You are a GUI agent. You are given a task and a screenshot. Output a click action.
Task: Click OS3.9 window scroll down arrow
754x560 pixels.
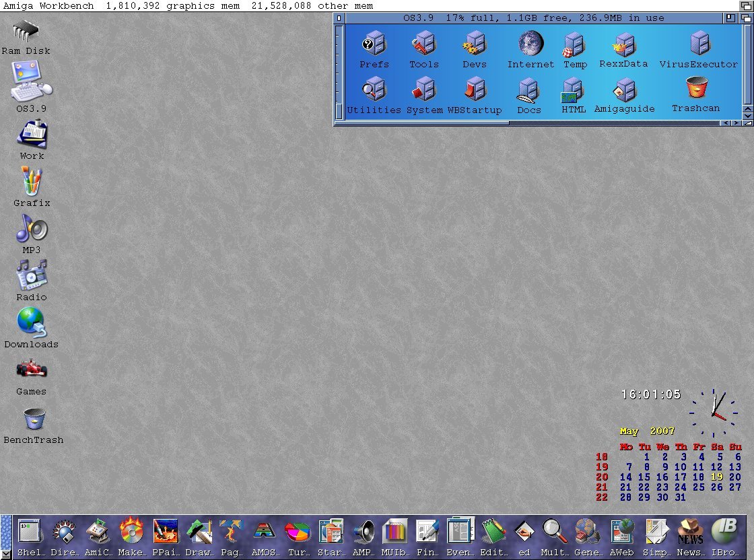coord(747,116)
